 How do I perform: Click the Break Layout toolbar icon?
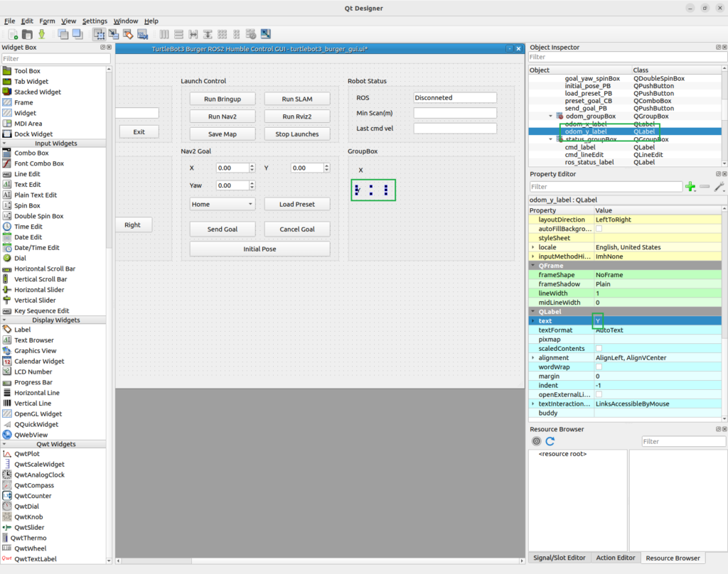point(251,34)
